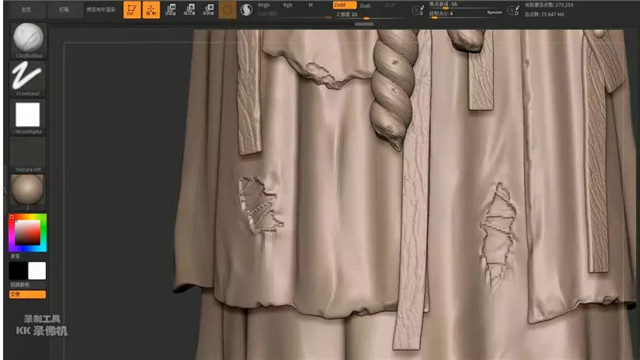Open the Texture Off slot
640x360 pixels.
(x=28, y=155)
